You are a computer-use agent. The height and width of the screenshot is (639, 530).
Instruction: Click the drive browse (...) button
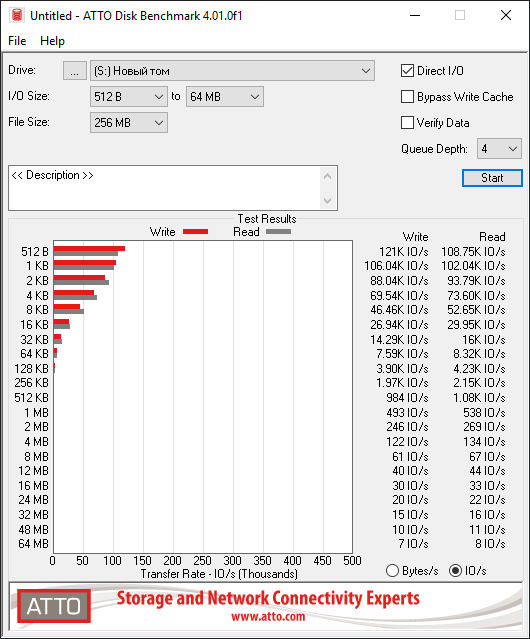coord(75,71)
